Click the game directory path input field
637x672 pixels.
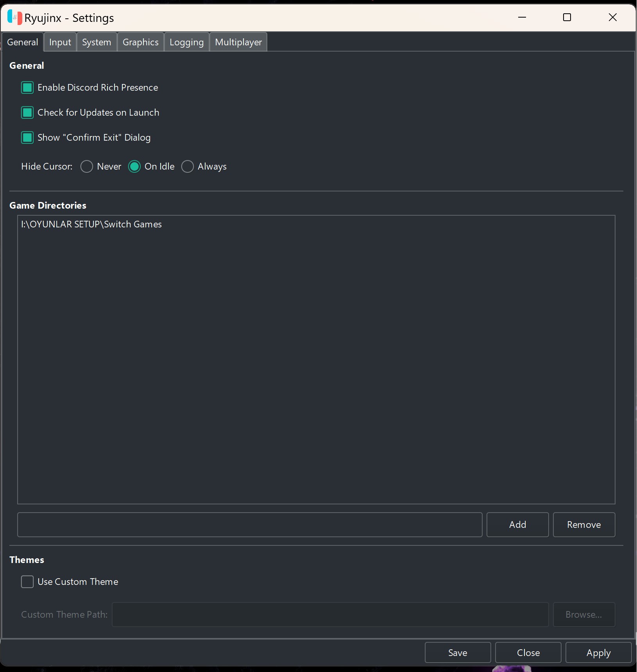coord(250,525)
